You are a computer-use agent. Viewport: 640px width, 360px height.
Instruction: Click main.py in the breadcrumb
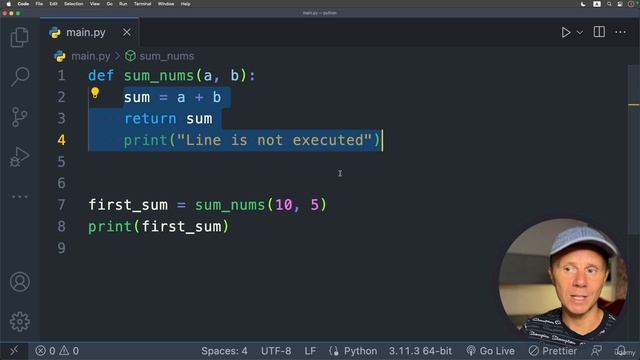point(91,56)
